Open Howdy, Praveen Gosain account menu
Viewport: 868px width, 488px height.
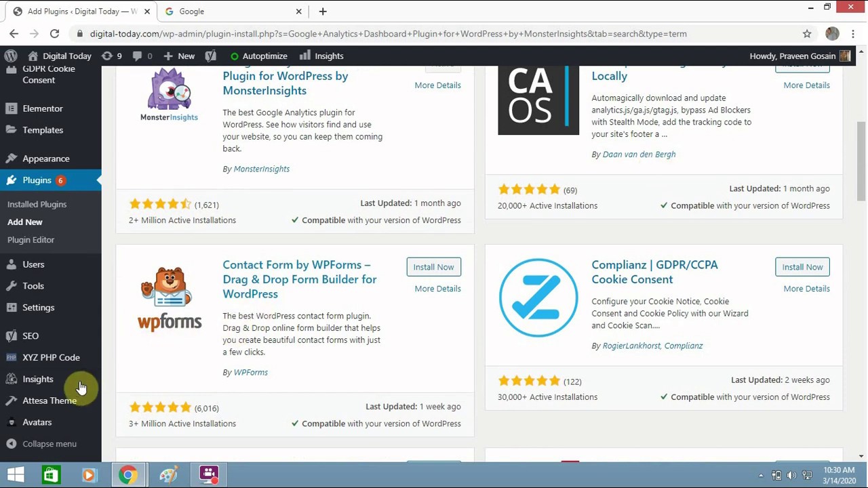click(x=800, y=56)
